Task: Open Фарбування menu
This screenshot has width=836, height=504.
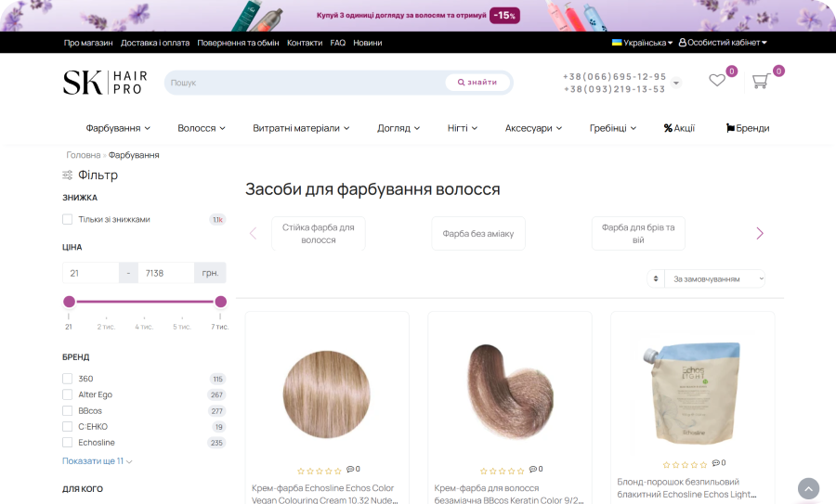Action: pos(118,128)
